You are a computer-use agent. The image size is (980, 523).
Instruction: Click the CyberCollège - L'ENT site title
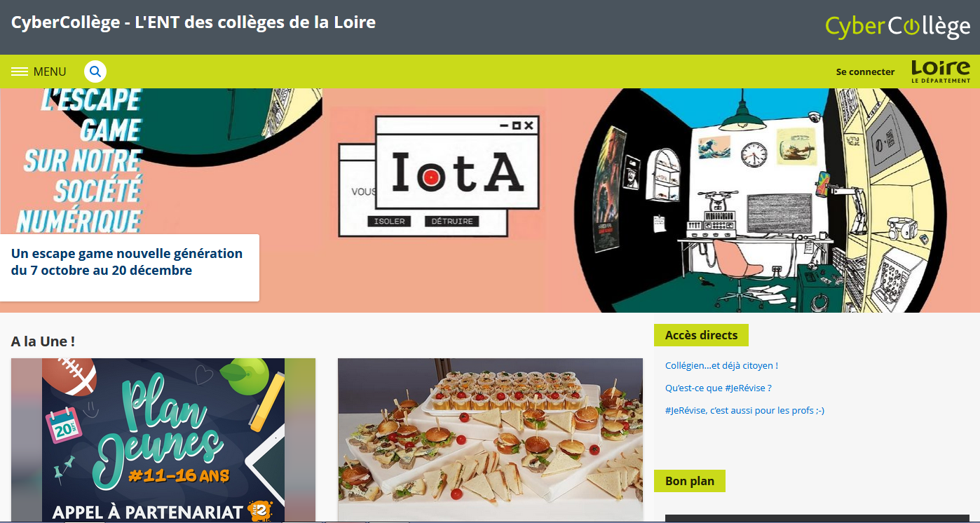[193, 22]
